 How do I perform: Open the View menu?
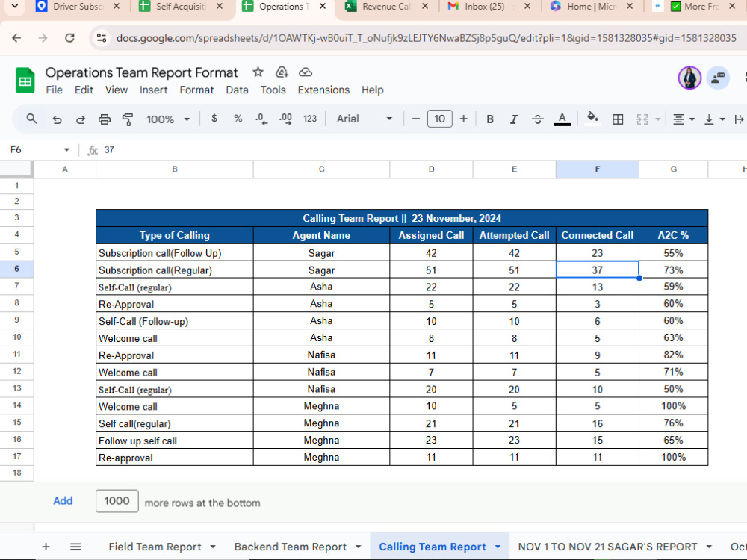pyautogui.click(x=117, y=90)
